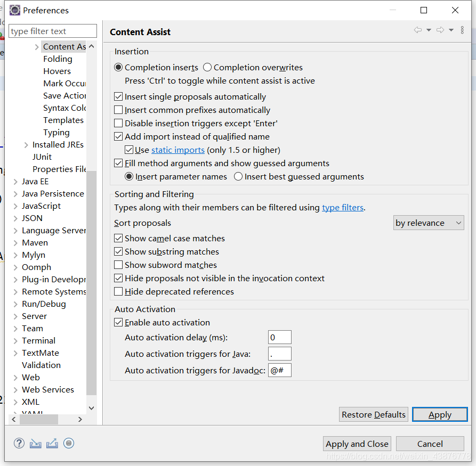Click the Restore Defaults button

click(x=374, y=414)
